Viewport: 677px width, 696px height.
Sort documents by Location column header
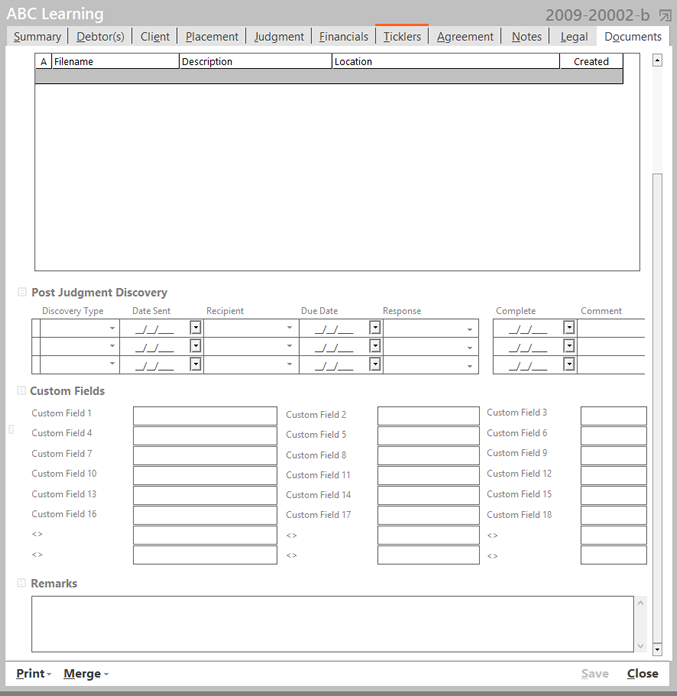coord(446,61)
